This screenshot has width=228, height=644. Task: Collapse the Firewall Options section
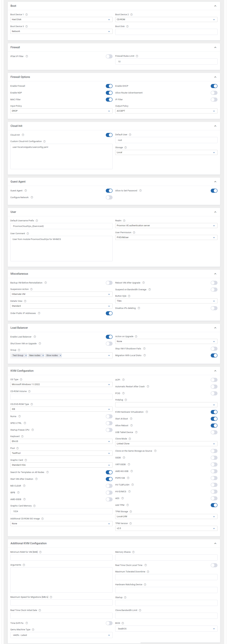pos(215,77)
